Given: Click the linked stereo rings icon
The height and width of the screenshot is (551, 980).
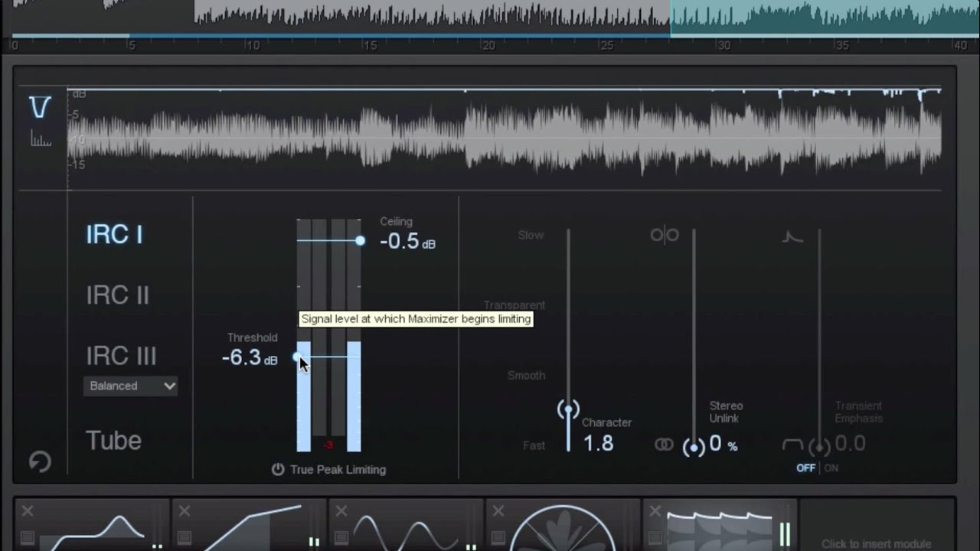Looking at the screenshot, I should 664,445.
